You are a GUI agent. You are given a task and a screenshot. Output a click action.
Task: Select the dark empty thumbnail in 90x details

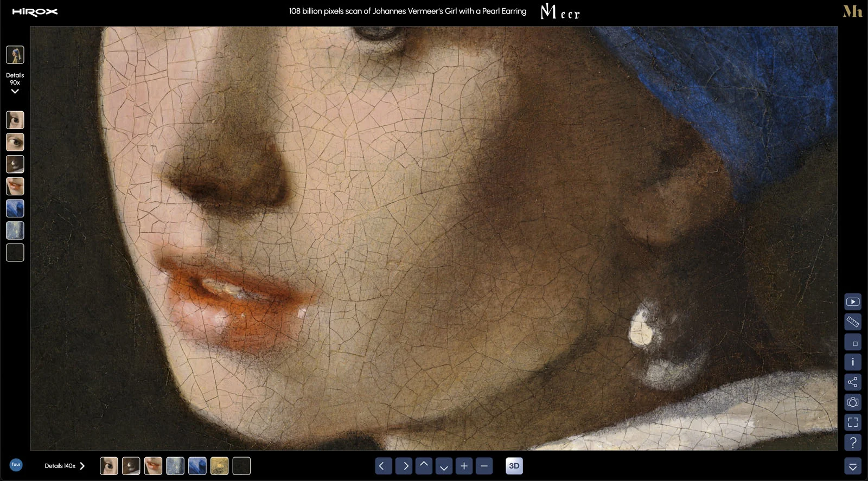point(15,253)
